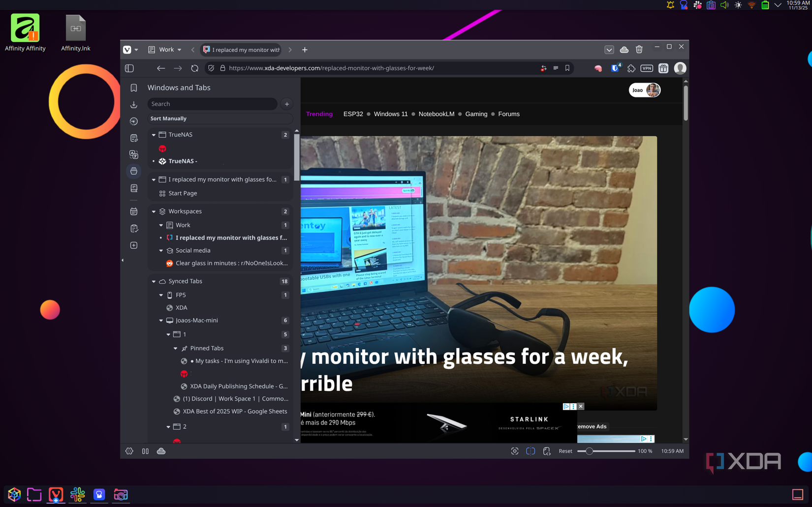Open the History panel
The width and height of the screenshot is (812, 507).
134,121
